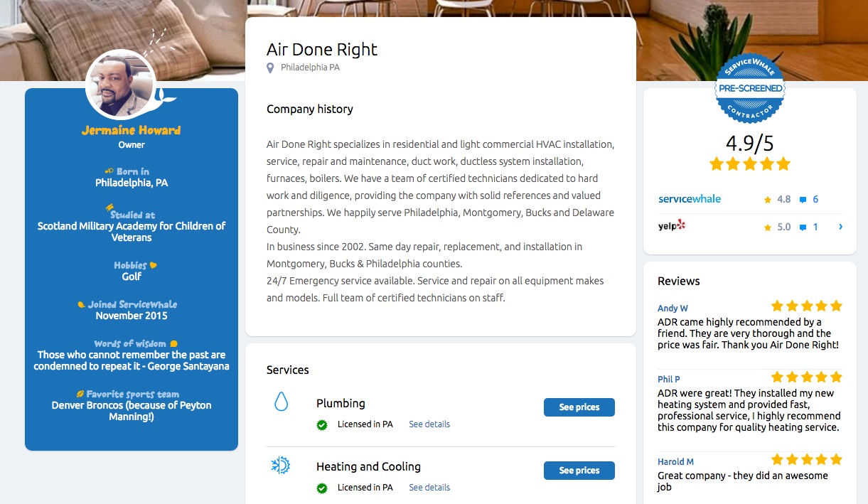Viewport: 868px width, 504px height.
Task: Expand the Yelp ratings chevron arrow
Action: pos(840,227)
